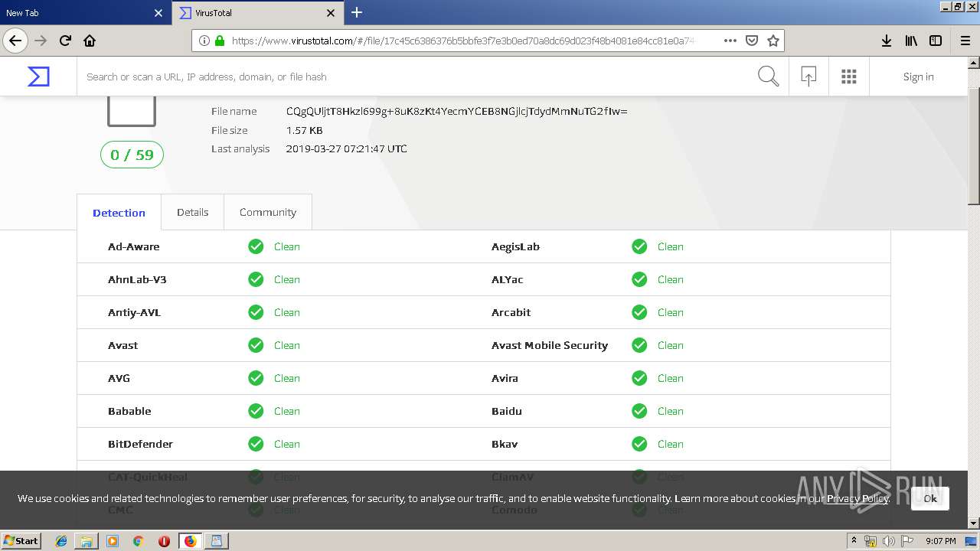This screenshot has width=980, height=551.
Task: Click the Sign in link
Action: 918,77
